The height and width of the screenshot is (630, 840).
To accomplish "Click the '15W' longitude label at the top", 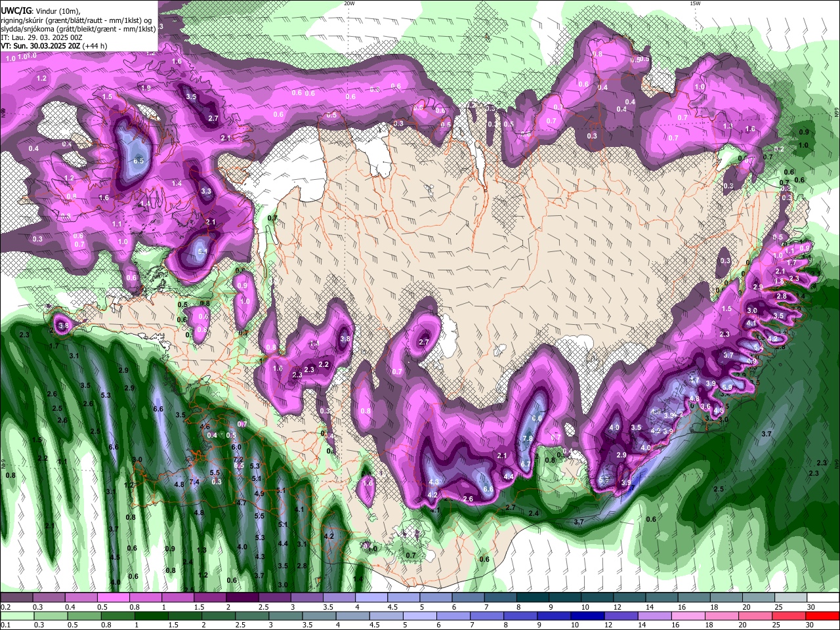I will tap(695, 3).
